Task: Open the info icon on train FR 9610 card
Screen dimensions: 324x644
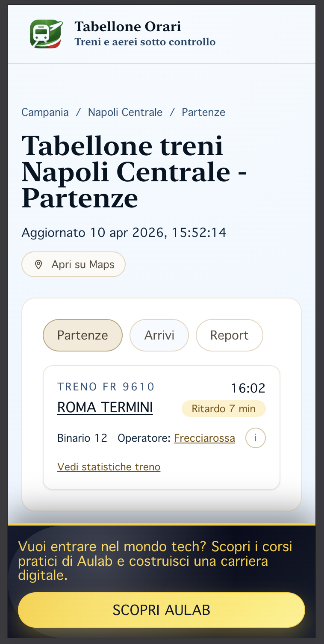Action: click(x=255, y=438)
